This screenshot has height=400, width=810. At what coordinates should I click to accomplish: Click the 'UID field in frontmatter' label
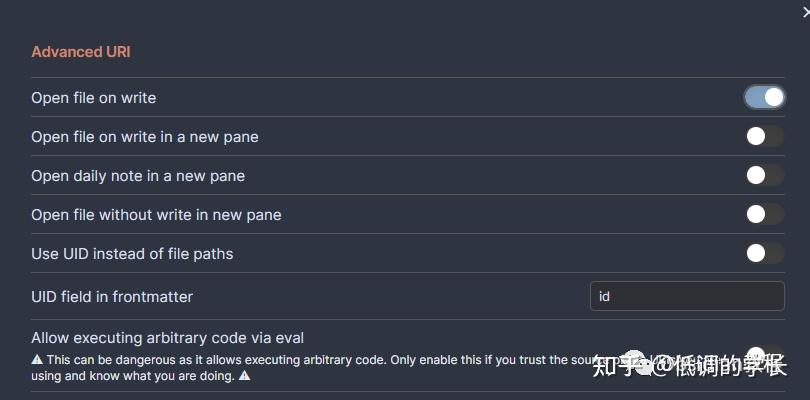coord(112,296)
